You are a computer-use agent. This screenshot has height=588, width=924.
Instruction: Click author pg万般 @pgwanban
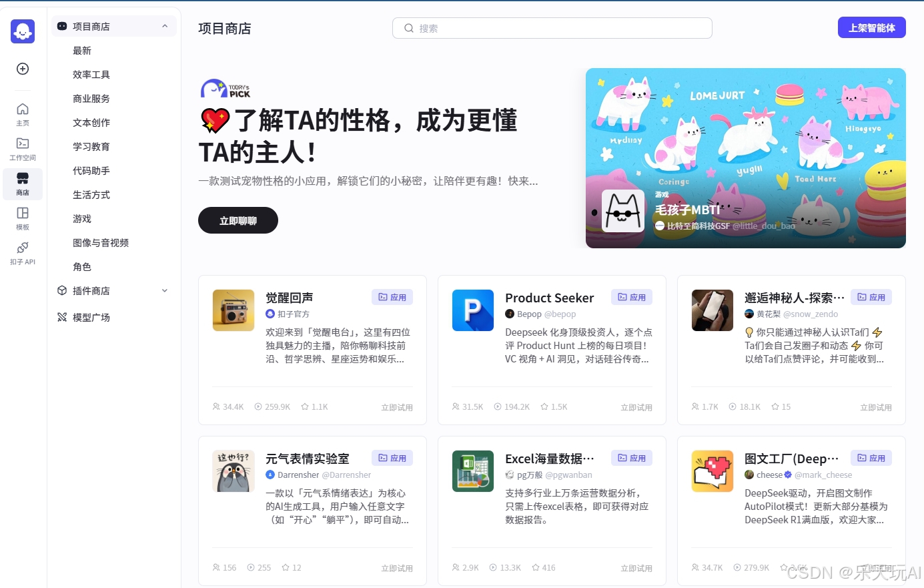(548, 475)
